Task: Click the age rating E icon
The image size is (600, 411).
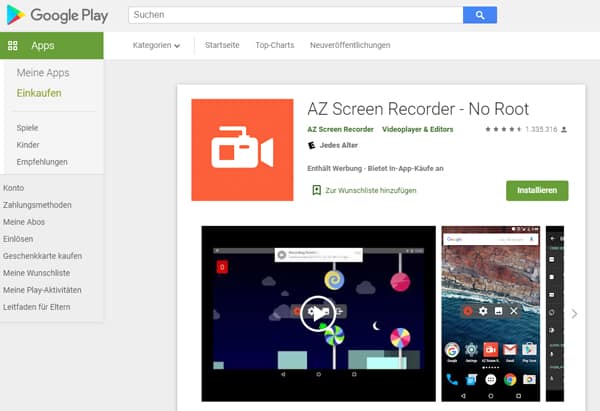Action: [312, 145]
